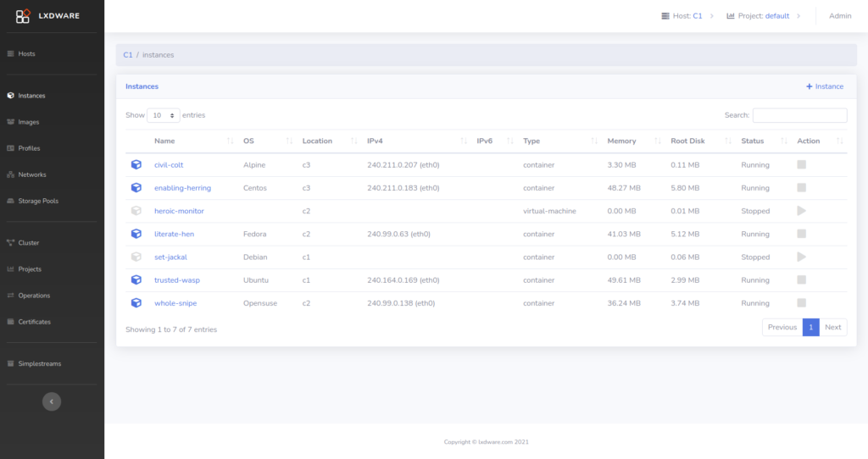Image resolution: width=868 pixels, height=459 pixels.
Task: Click the Images sidebar icon
Action: (10, 122)
